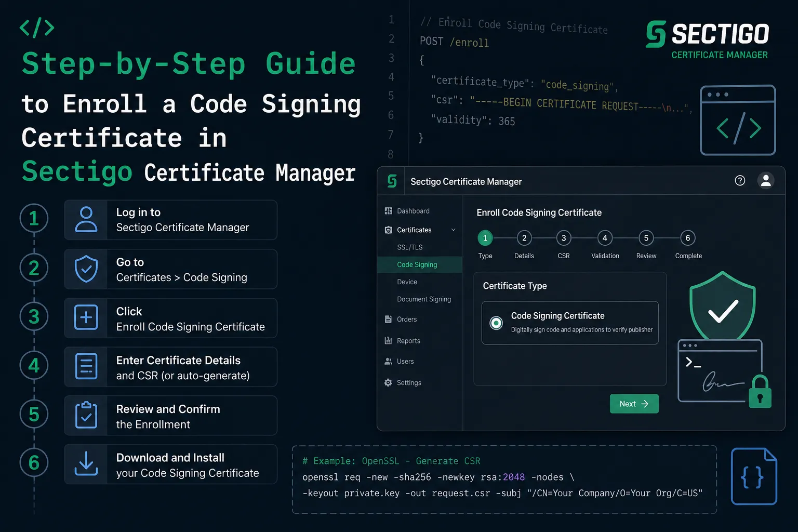Go to wizard step 5 Review

[x=646, y=238]
